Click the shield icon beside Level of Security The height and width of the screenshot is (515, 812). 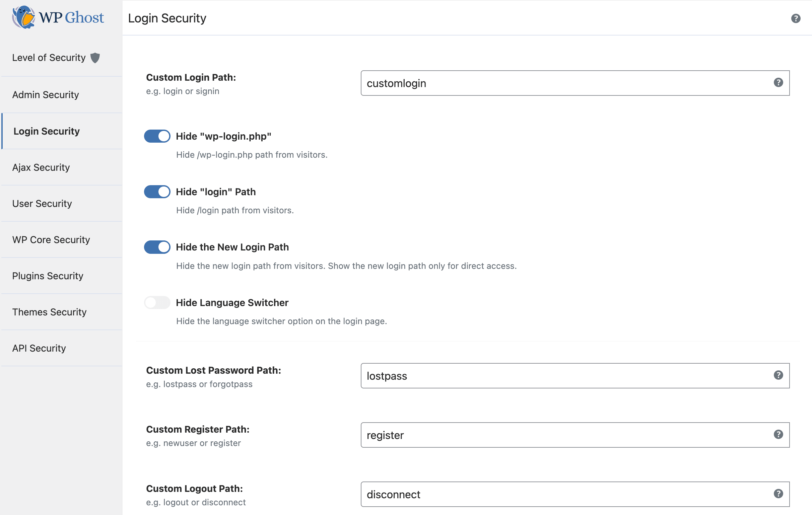(x=95, y=58)
